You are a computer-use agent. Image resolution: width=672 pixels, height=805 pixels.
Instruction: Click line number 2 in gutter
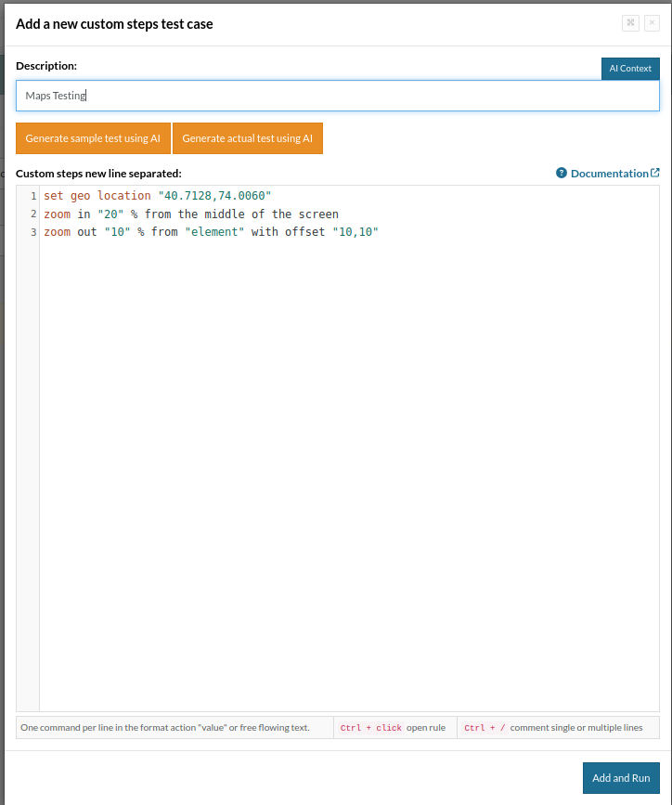[32, 214]
